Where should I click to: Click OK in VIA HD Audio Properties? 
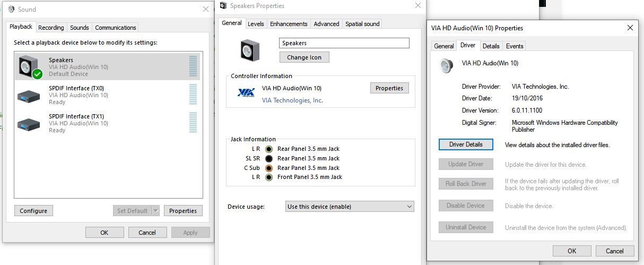tap(572, 251)
